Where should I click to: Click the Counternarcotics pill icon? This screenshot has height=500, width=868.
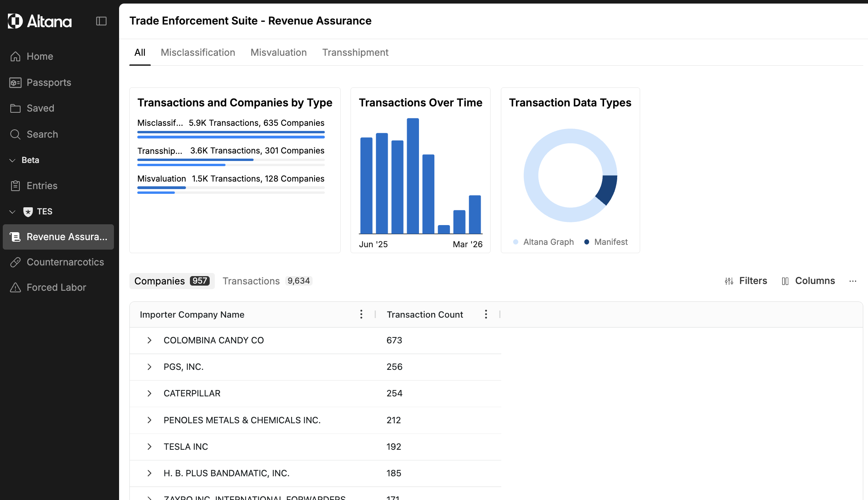[15, 262]
